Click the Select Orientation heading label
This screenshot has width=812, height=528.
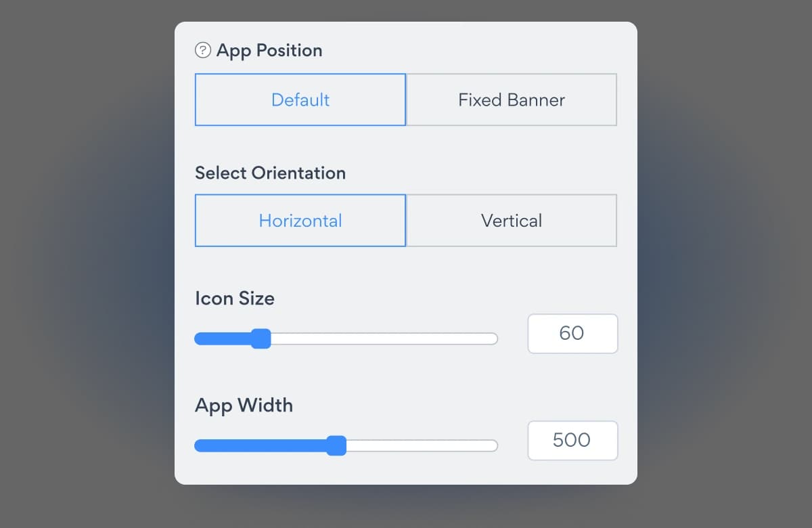click(270, 173)
